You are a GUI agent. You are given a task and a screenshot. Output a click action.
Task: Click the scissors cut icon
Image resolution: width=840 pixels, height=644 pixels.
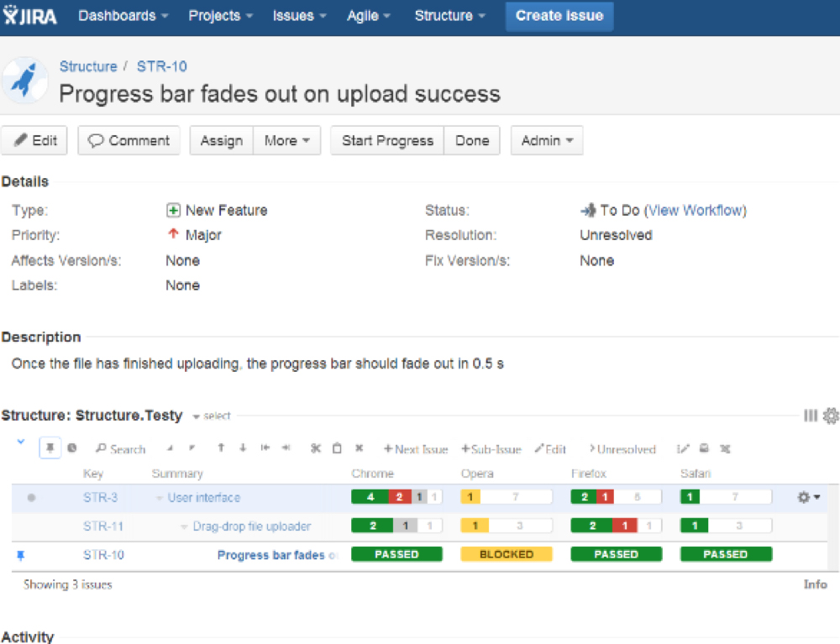pos(316,448)
